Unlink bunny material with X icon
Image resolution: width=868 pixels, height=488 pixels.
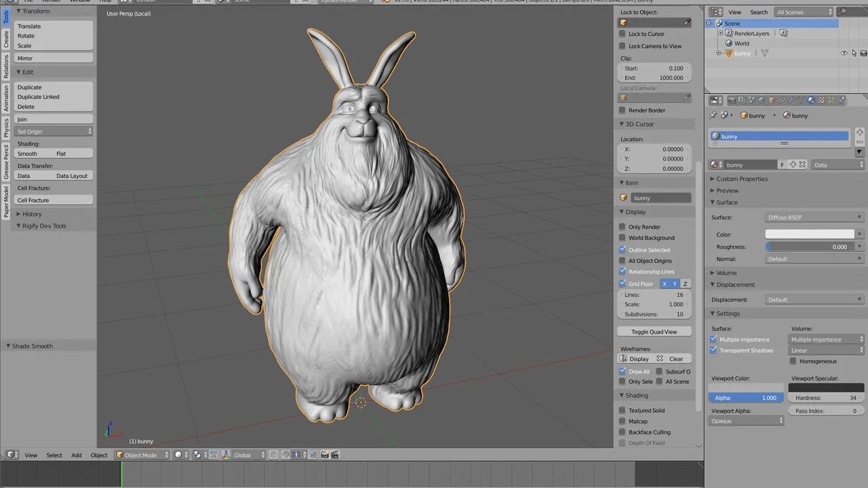802,165
